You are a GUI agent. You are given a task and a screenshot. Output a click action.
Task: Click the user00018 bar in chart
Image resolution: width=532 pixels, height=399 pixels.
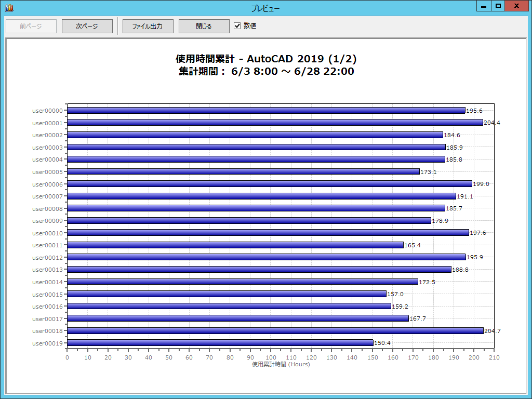(275, 331)
